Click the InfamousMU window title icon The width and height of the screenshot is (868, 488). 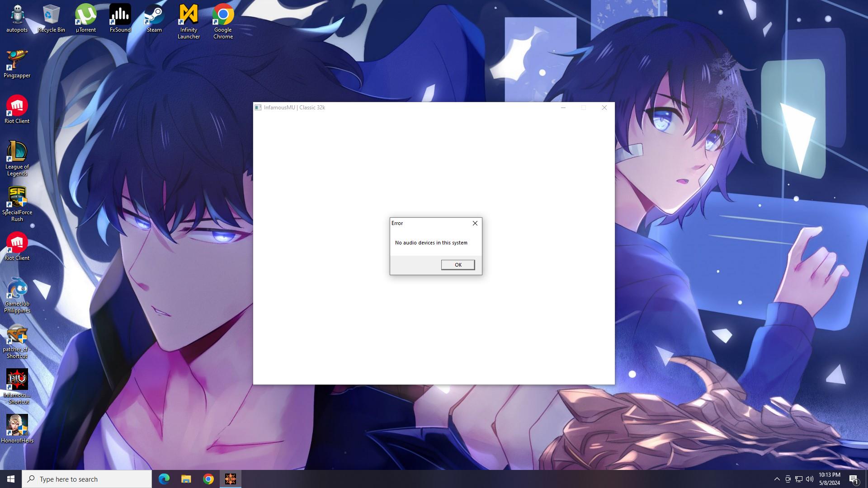(258, 108)
